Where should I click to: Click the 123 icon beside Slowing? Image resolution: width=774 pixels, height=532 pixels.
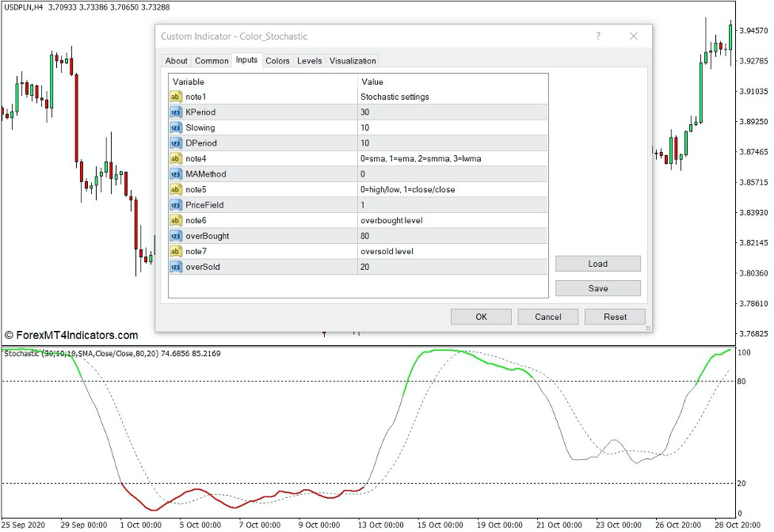point(175,127)
